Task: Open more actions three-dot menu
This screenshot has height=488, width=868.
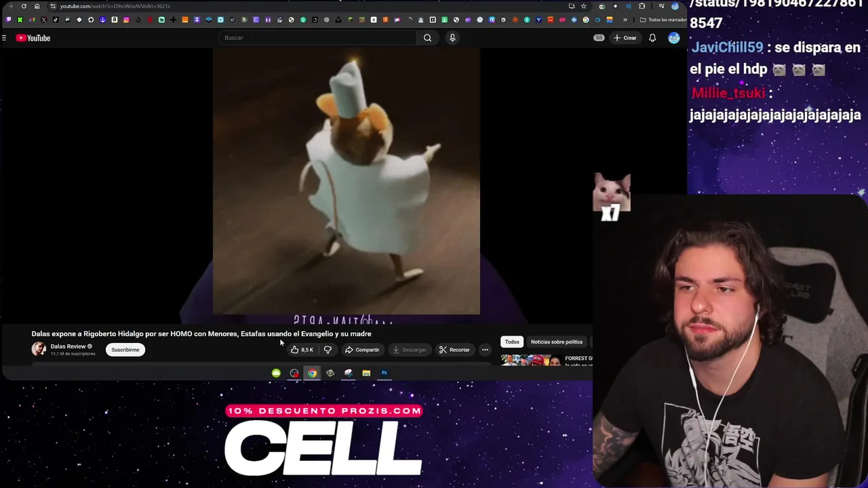Action: click(x=485, y=350)
